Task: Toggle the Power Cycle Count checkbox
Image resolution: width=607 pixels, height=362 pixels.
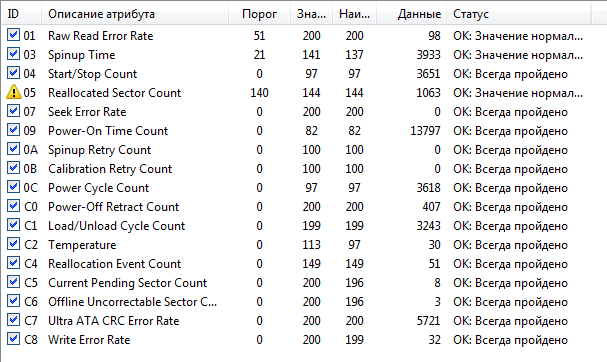Action: (13, 187)
